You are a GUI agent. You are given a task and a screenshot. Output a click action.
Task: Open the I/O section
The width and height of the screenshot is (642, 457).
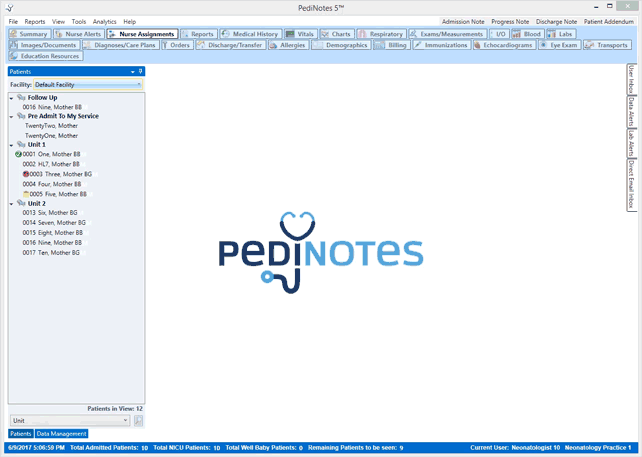point(499,34)
